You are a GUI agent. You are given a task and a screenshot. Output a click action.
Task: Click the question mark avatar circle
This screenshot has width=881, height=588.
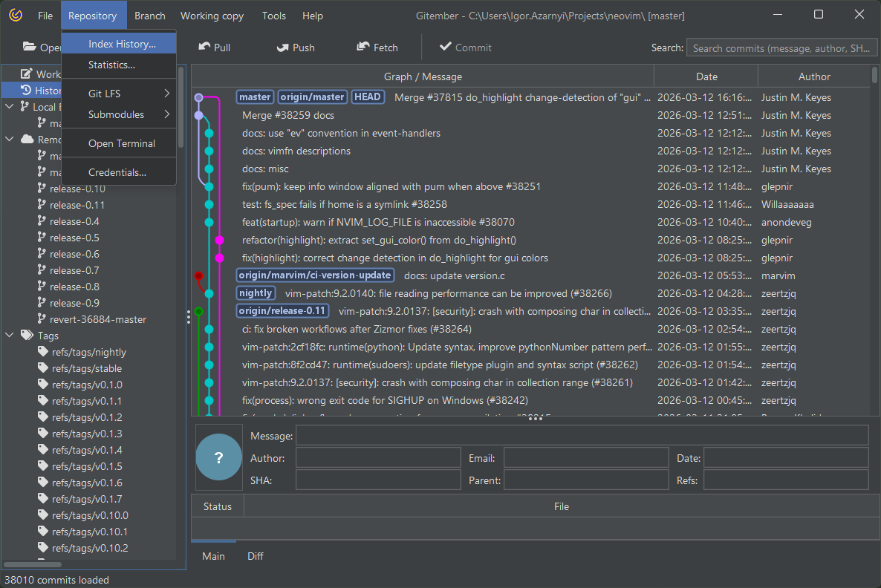(x=218, y=458)
